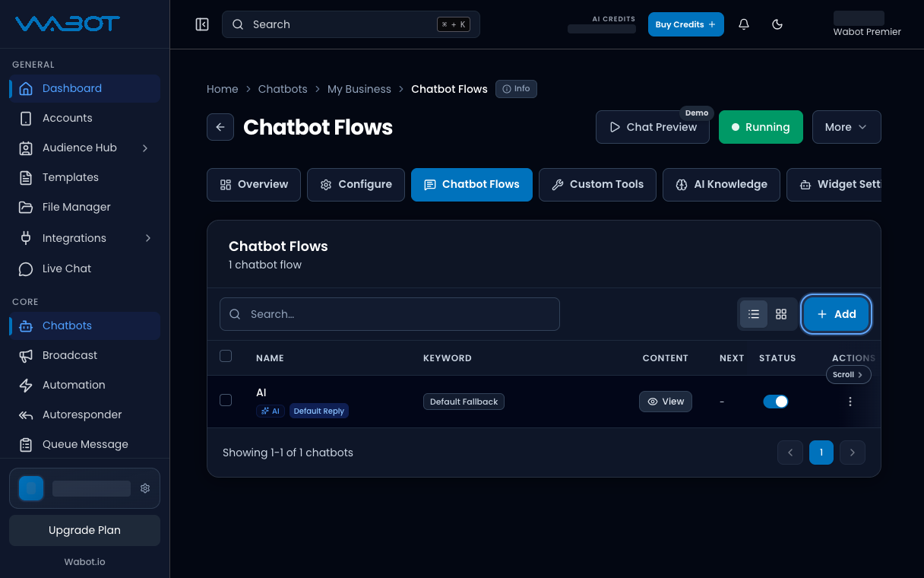Click the Scroll hint button
Image resolution: width=924 pixels, height=578 pixels.
(x=848, y=374)
